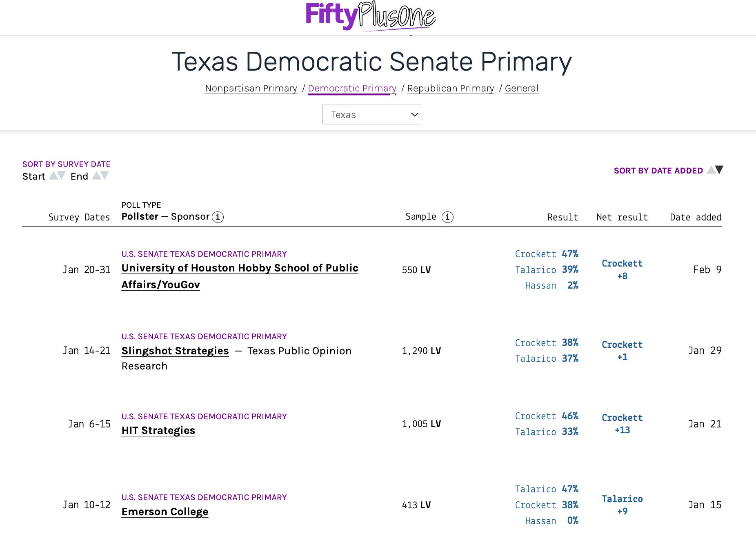Click the Jan 15 date added
Image resolution: width=756 pixels, height=556 pixels.
click(x=705, y=505)
